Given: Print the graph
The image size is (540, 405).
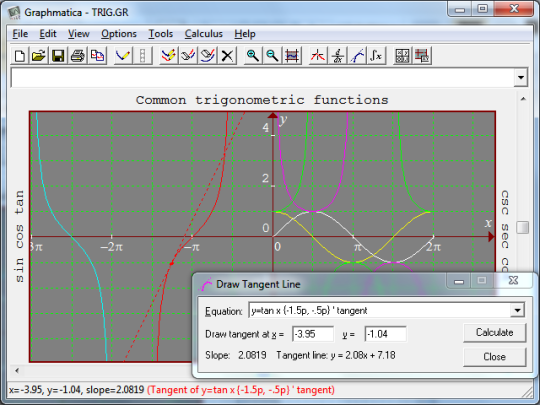Looking at the screenshot, I should coord(77,55).
